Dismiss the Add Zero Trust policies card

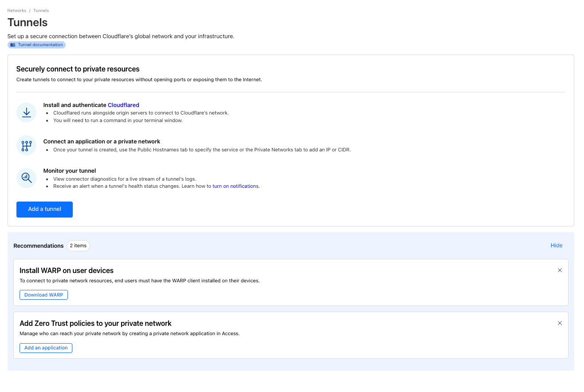(x=560, y=323)
